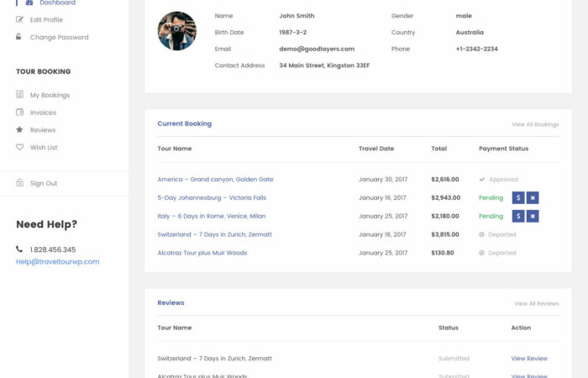Click the Change Password lock icon
Viewport: 588px width, 378px height.
(x=19, y=37)
